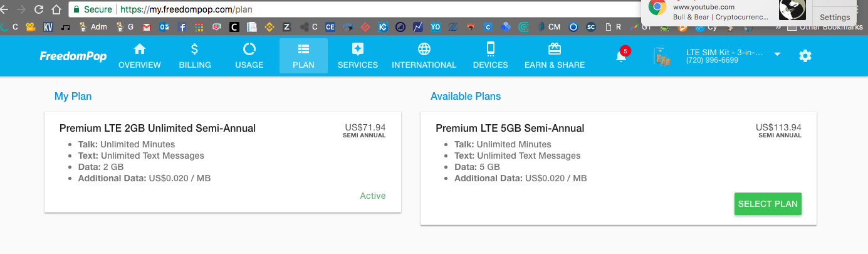Expand the LTE SIM Kit device dropdown

[777, 55]
